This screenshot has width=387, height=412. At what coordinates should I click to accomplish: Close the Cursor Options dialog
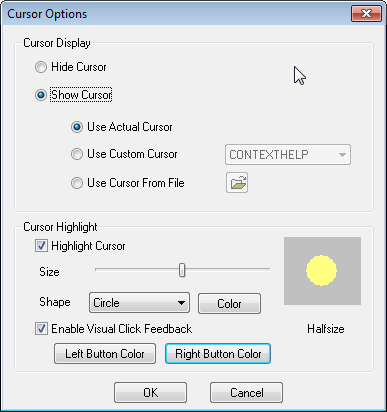pyautogui.click(x=366, y=14)
